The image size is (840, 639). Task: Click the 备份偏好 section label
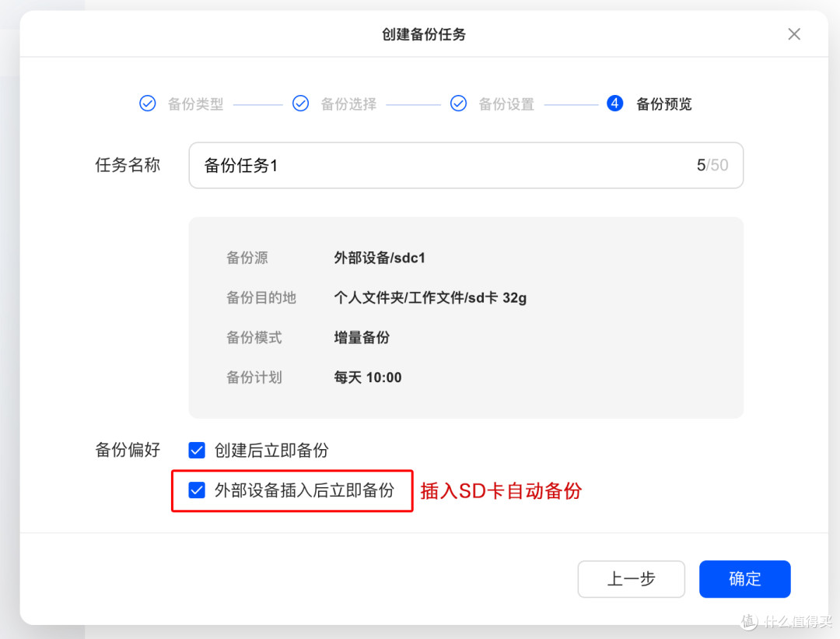pyautogui.click(x=128, y=450)
